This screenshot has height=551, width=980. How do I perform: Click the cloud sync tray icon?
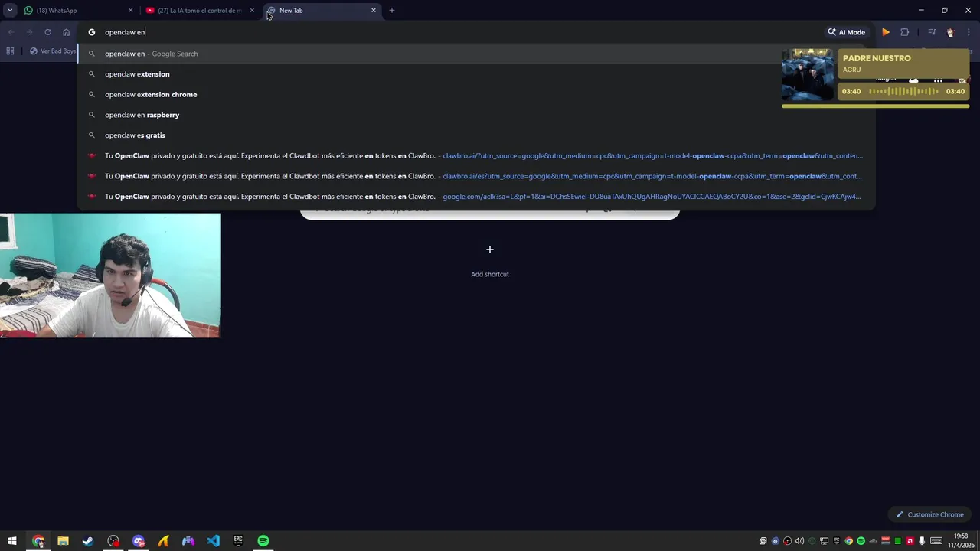[x=873, y=541]
